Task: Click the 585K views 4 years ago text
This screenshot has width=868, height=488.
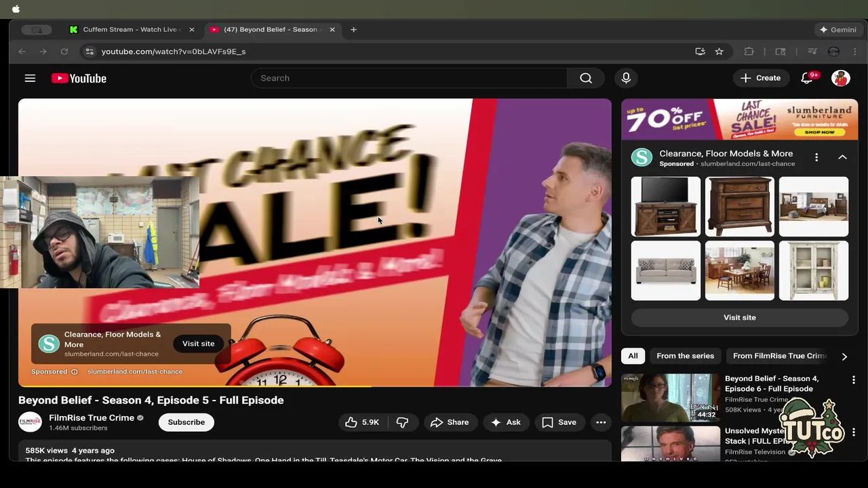Action: [70, 451]
